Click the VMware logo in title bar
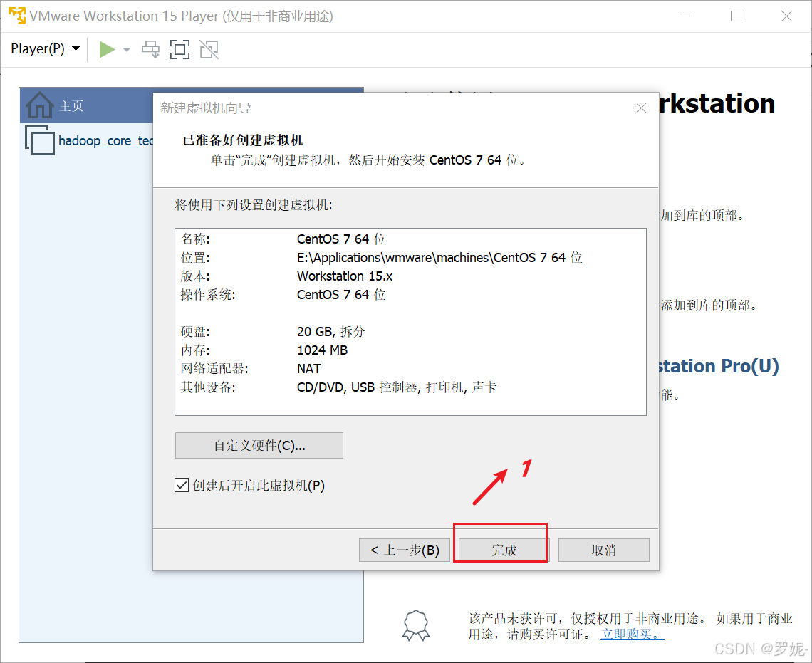The width and height of the screenshot is (812, 663). tap(16, 16)
